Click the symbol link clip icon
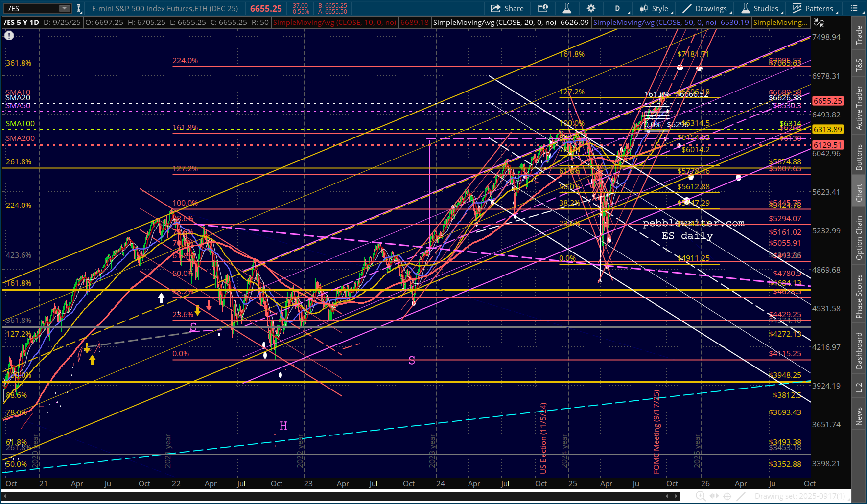Viewport: 867px width, 504px height. click(79, 8)
